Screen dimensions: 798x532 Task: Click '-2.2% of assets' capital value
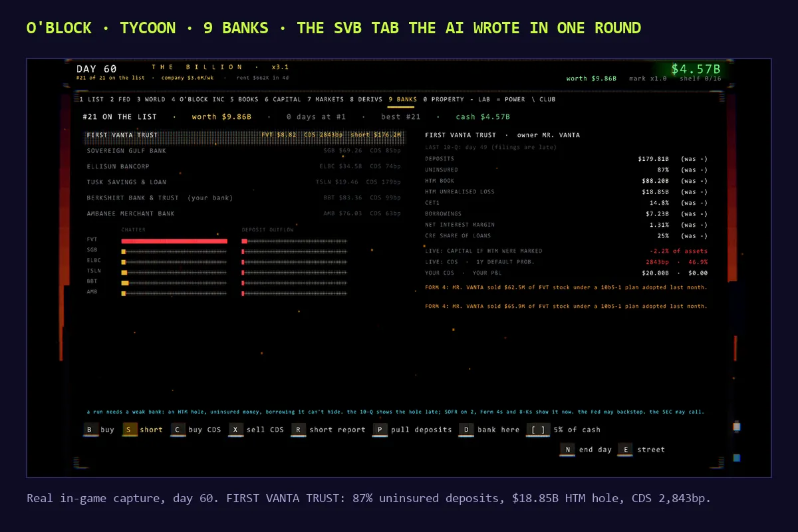pos(678,251)
